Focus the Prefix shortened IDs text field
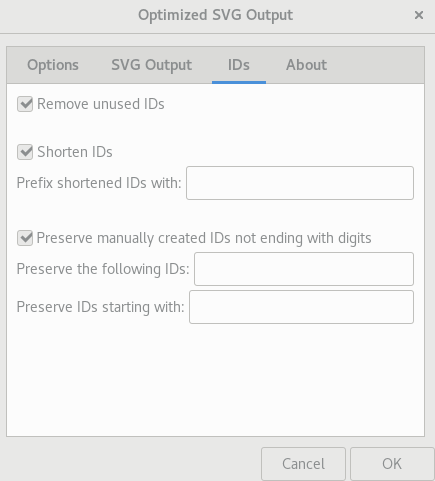 pos(300,183)
